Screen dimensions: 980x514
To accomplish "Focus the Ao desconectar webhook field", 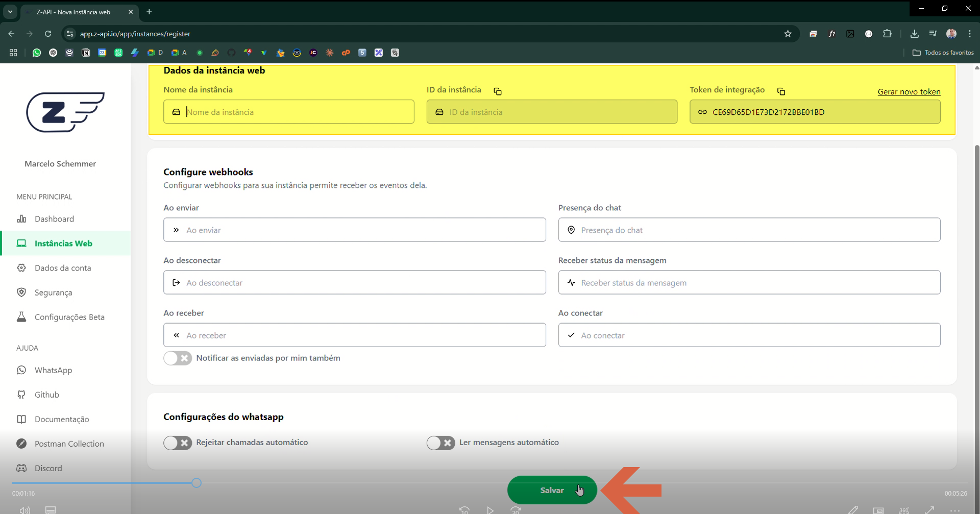I will click(355, 282).
